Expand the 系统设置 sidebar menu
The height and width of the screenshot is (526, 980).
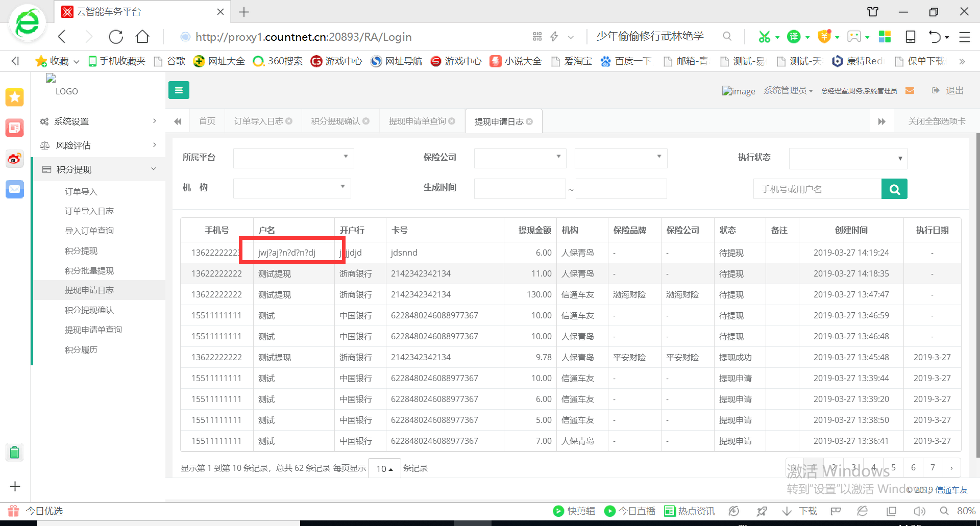point(98,121)
